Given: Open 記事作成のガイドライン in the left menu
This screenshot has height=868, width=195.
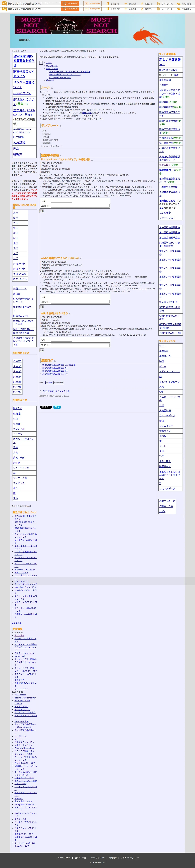Looking at the screenshot, I should tap(24, 74).
